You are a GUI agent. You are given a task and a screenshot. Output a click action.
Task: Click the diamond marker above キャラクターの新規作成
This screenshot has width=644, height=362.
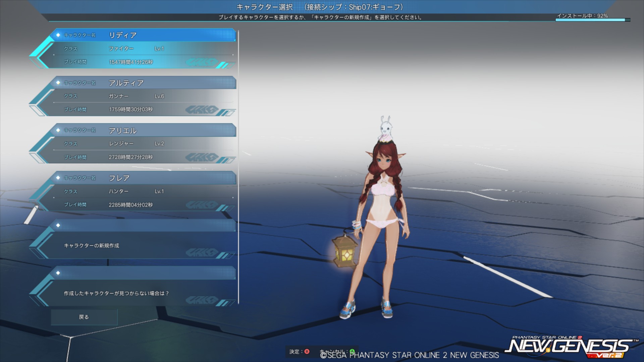click(x=58, y=225)
